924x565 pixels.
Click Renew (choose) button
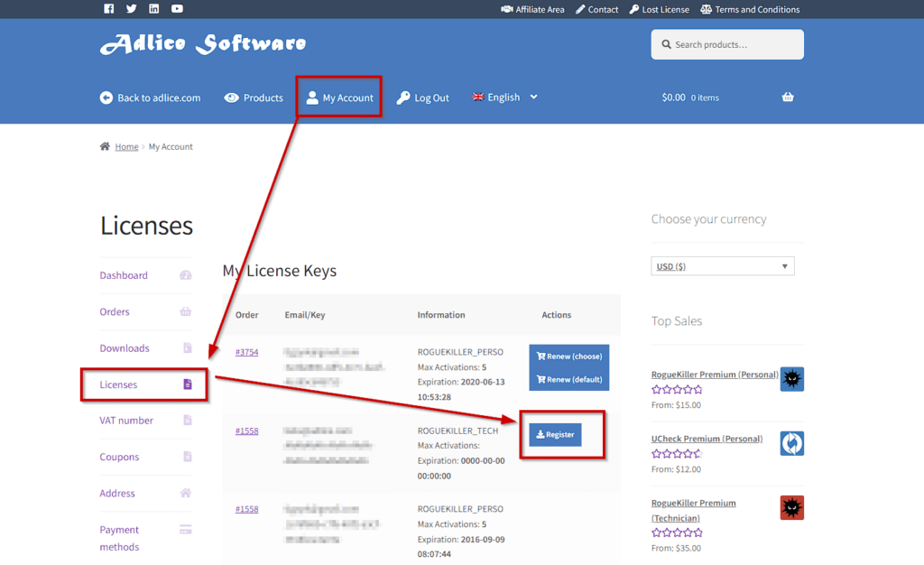pos(568,357)
